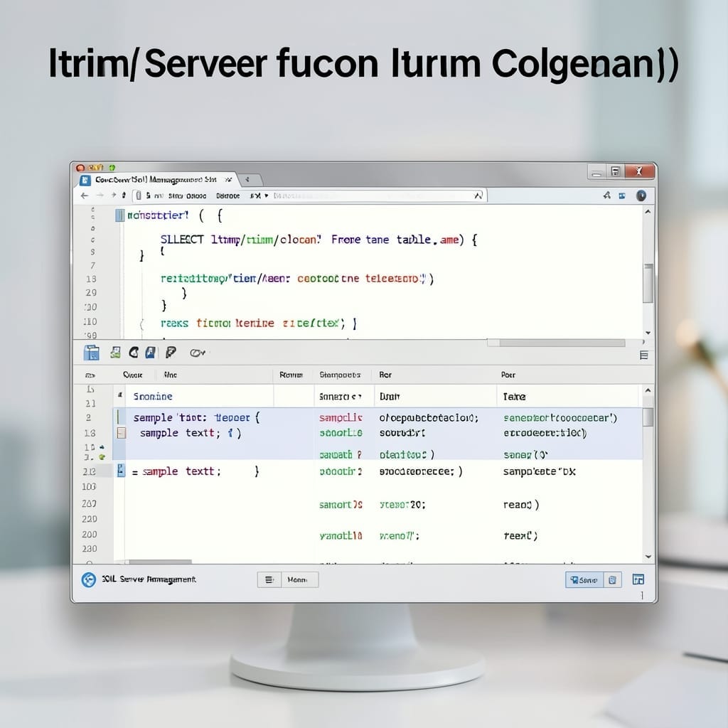Click the 'Drnit' header cell in grid
The image size is (728, 728).
pyautogui.click(x=390, y=397)
